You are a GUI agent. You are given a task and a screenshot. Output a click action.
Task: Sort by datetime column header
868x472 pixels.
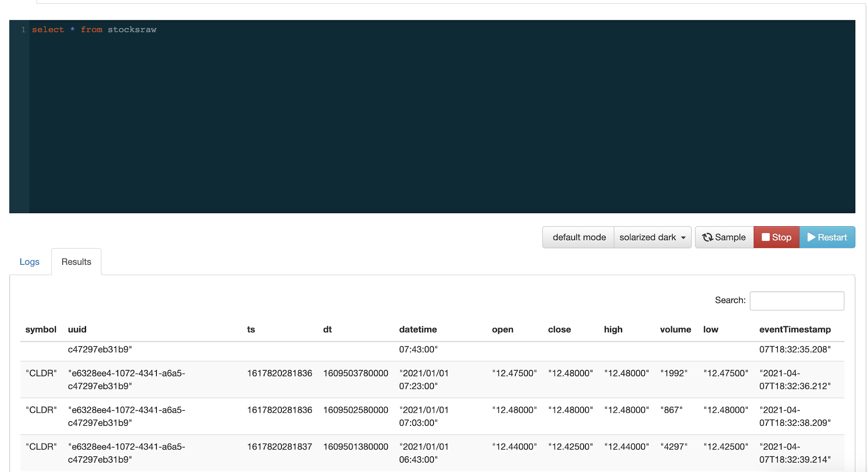click(x=418, y=330)
